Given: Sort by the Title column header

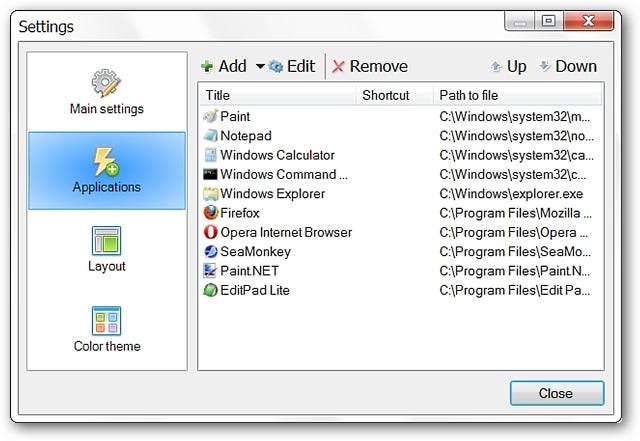Looking at the screenshot, I should [x=277, y=96].
